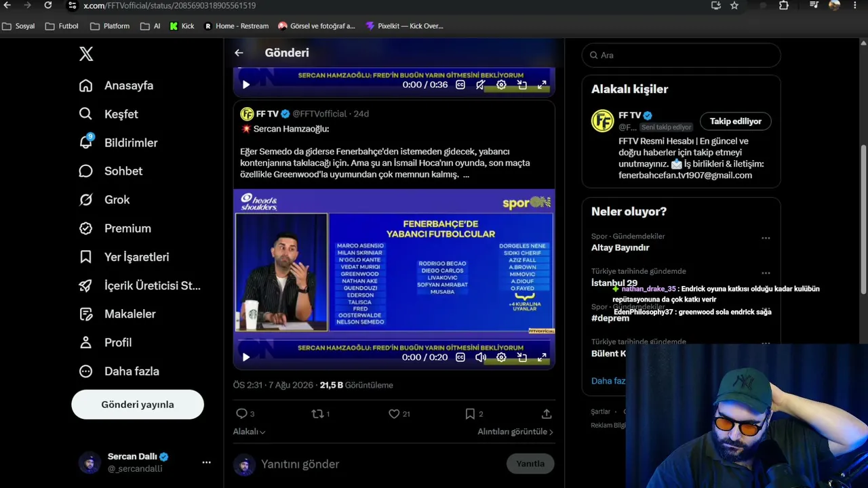The height and width of the screenshot is (488, 868).
Task: Open the browser extensions puzzle icon
Action: coord(784,5)
